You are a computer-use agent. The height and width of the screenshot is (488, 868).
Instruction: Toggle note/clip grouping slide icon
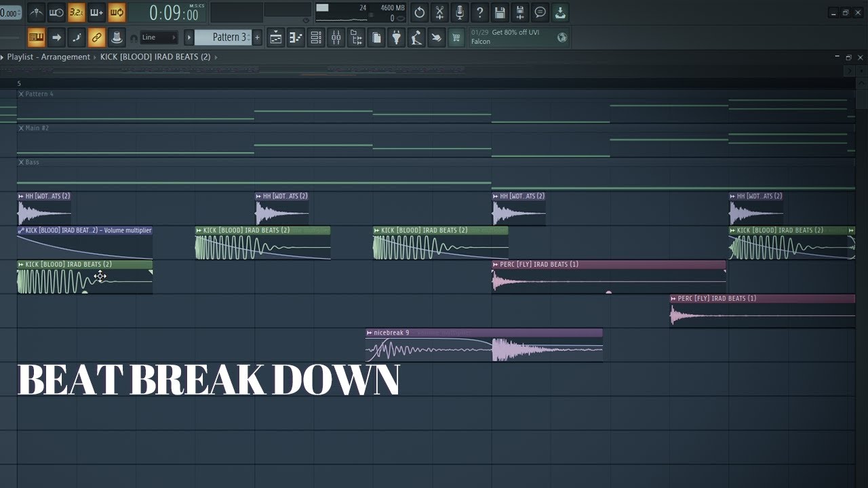coord(77,37)
